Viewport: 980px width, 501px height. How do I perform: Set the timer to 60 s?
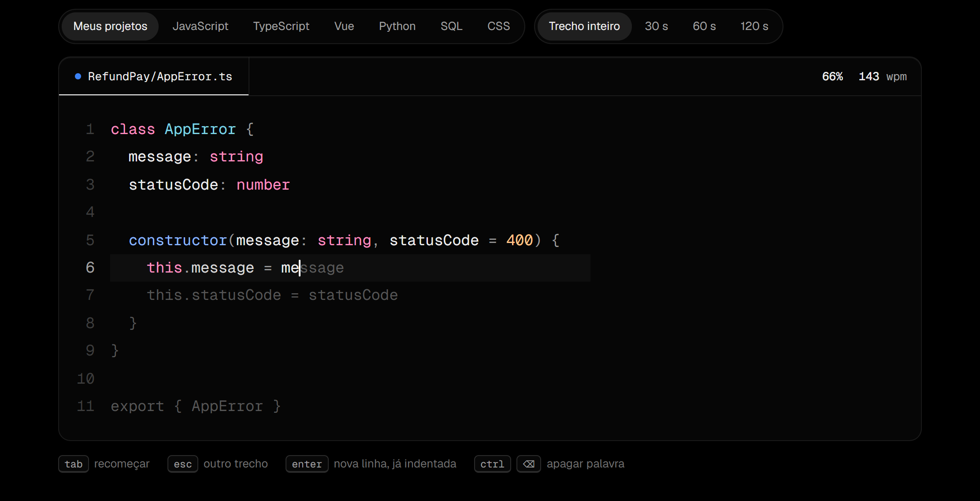point(704,26)
